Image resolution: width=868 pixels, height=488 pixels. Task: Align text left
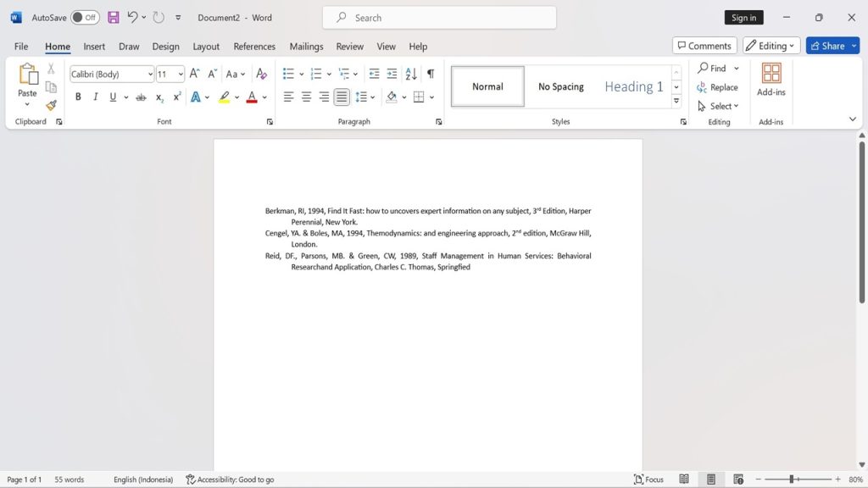pos(288,97)
